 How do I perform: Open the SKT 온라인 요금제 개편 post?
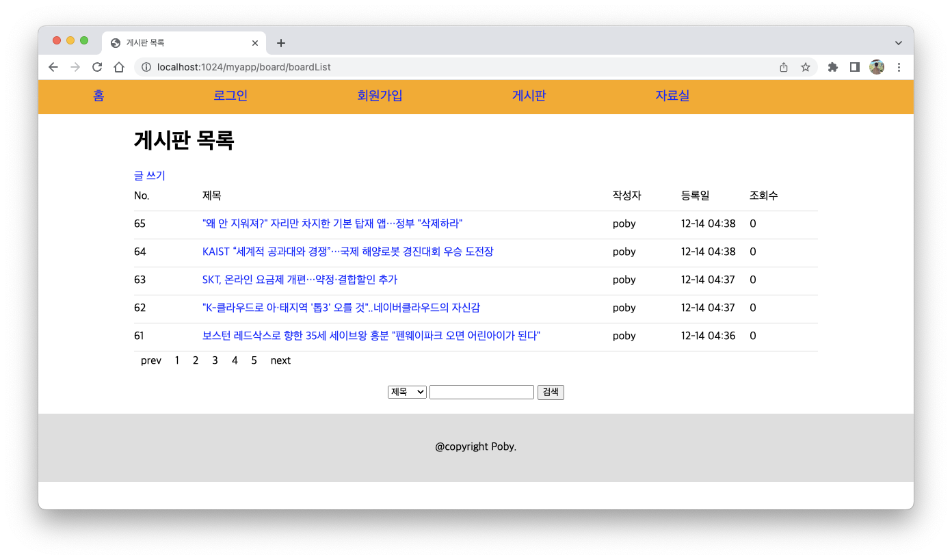[x=300, y=280]
